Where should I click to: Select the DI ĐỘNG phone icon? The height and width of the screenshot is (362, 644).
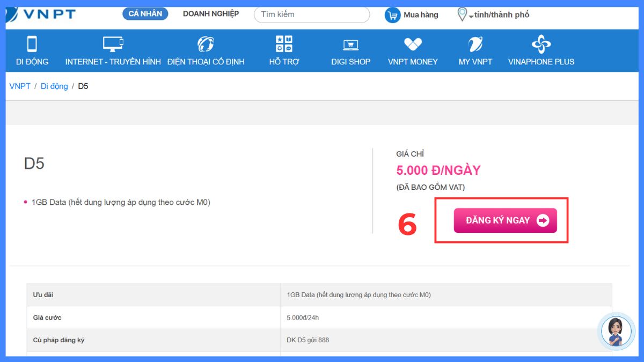[32, 43]
